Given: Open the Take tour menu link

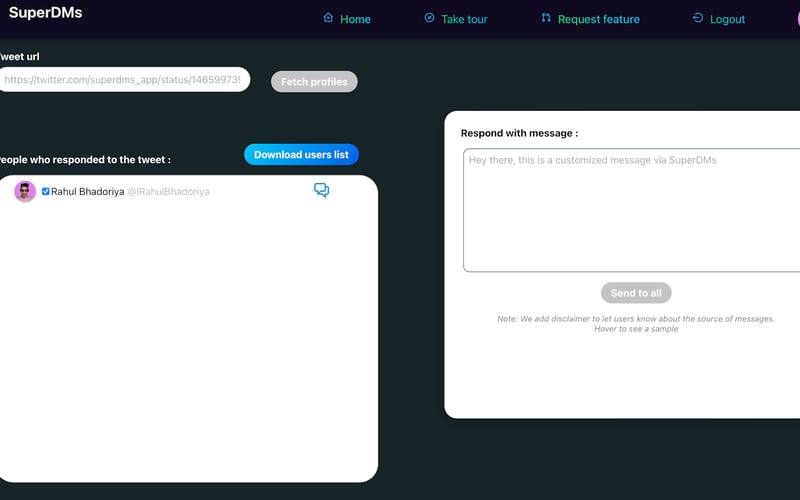Looking at the screenshot, I should 464,19.
